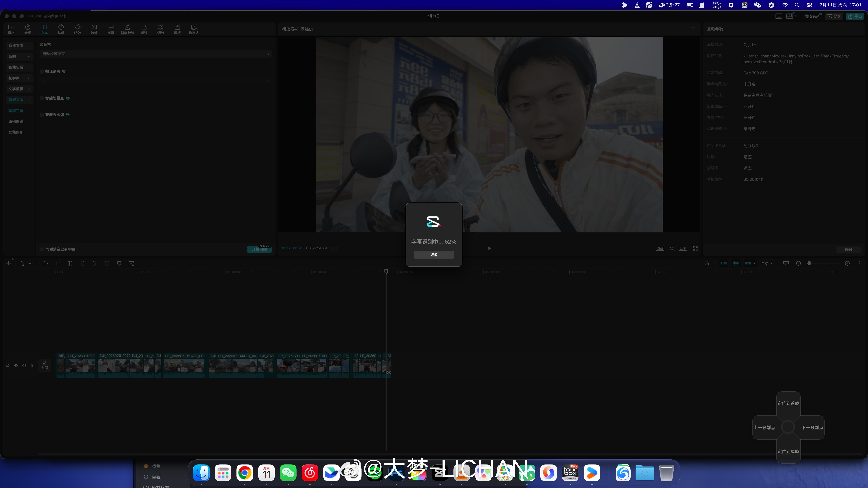
Task: Click the 导出 export button
Action: click(x=855, y=16)
